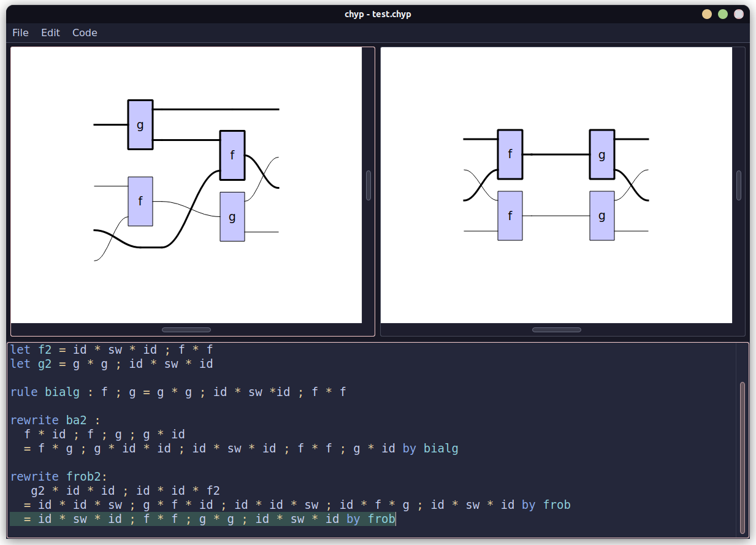The height and width of the screenshot is (545, 756).
Task: Select the bottom "f" node in the right diagram
Action: 510,215
